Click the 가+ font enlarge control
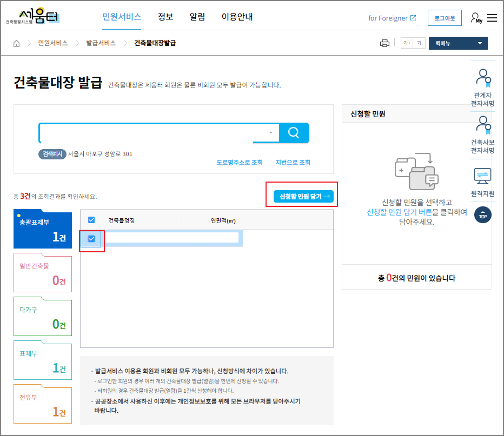Viewport: 504px width, 436px height. click(x=406, y=43)
